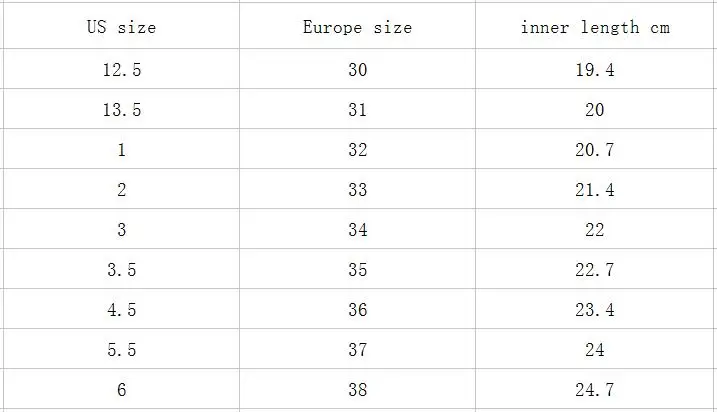717x412 pixels.
Task: Select the Europe size 33 cell
Action: point(357,189)
